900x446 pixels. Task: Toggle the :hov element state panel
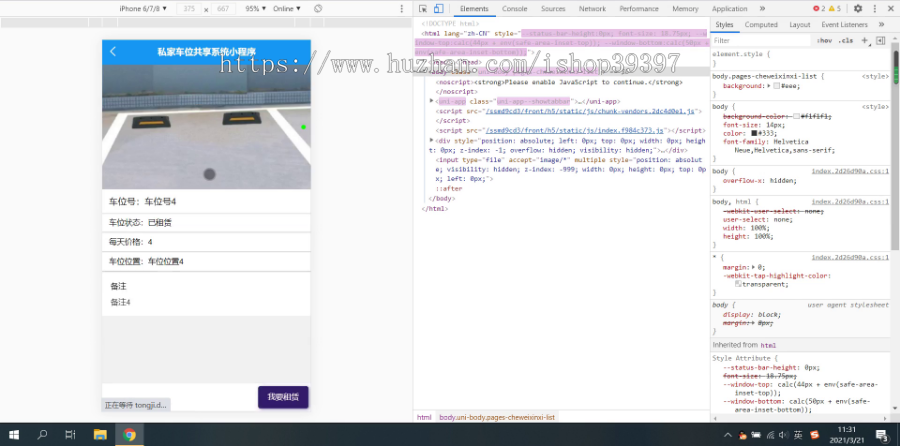click(x=824, y=41)
